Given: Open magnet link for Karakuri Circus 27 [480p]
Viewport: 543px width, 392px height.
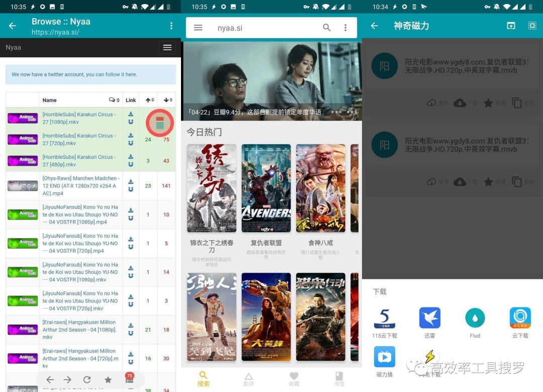Looking at the screenshot, I should click(x=131, y=164).
